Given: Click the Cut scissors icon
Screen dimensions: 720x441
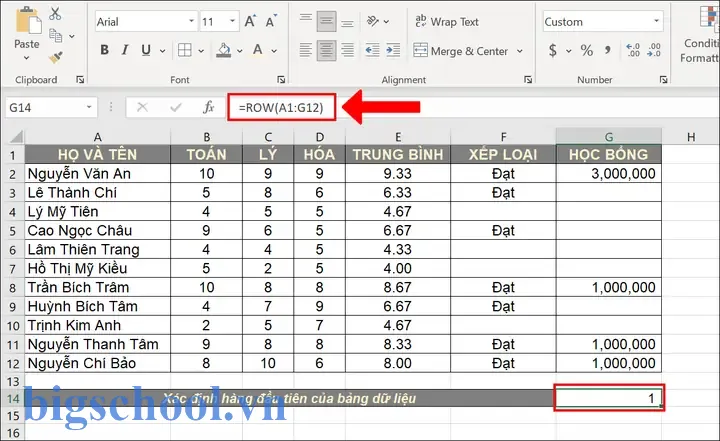Looking at the screenshot, I should click(x=55, y=13).
